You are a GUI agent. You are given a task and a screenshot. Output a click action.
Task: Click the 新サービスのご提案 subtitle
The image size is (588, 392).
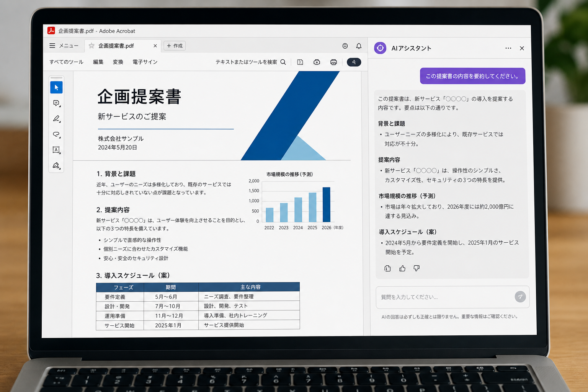132,116
